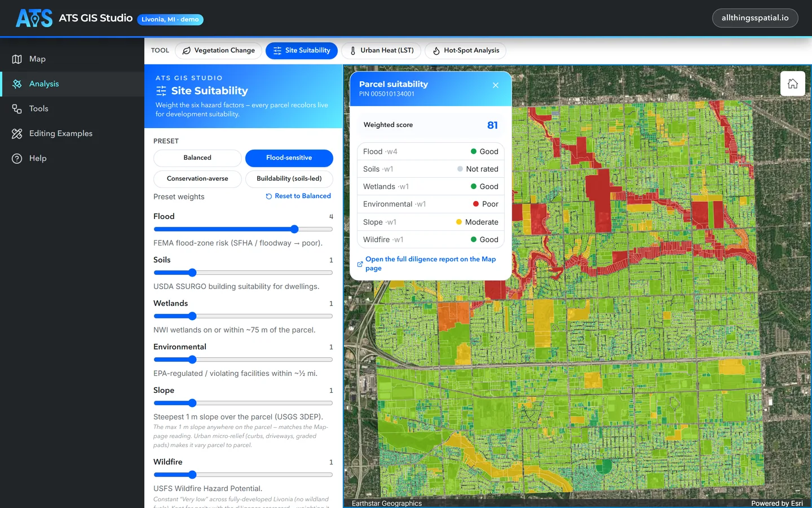Open the Vegetation Change tool tab
This screenshot has height=508, width=812.
point(218,51)
